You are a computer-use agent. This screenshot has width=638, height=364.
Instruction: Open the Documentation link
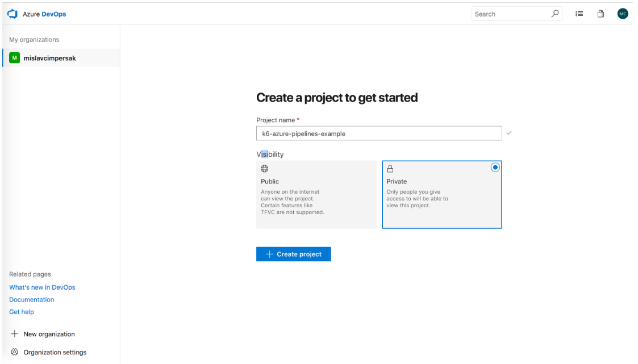pyautogui.click(x=32, y=299)
